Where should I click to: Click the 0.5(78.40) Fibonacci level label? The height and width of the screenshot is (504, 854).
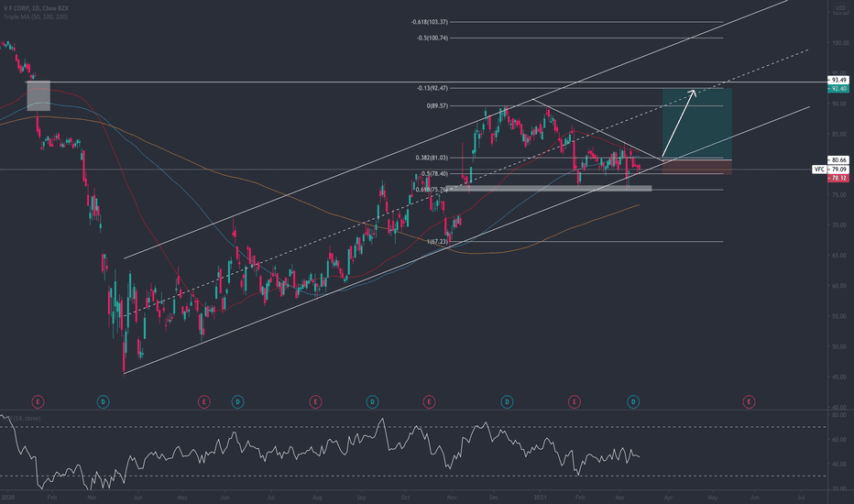(434, 174)
